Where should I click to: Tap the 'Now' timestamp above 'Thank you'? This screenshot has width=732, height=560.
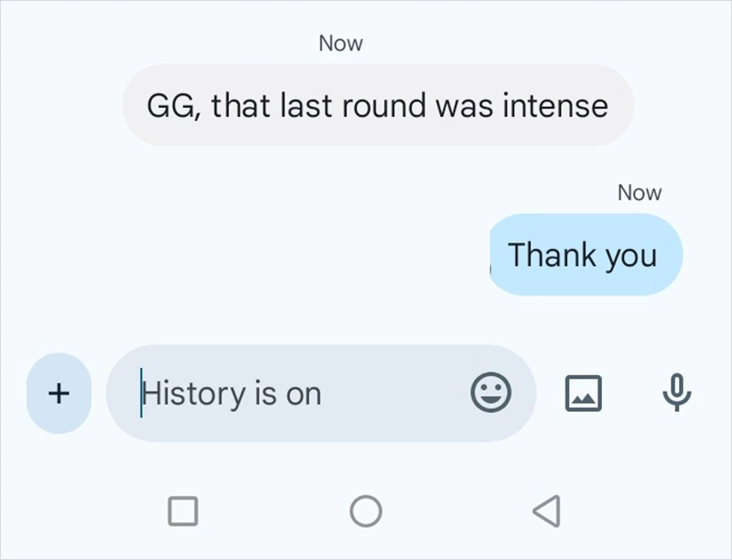coord(639,192)
